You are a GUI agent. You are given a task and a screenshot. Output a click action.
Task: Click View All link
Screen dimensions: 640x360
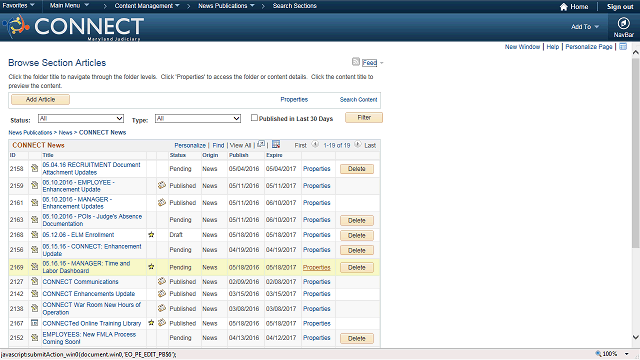pyautogui.click(x=240, y=145)
